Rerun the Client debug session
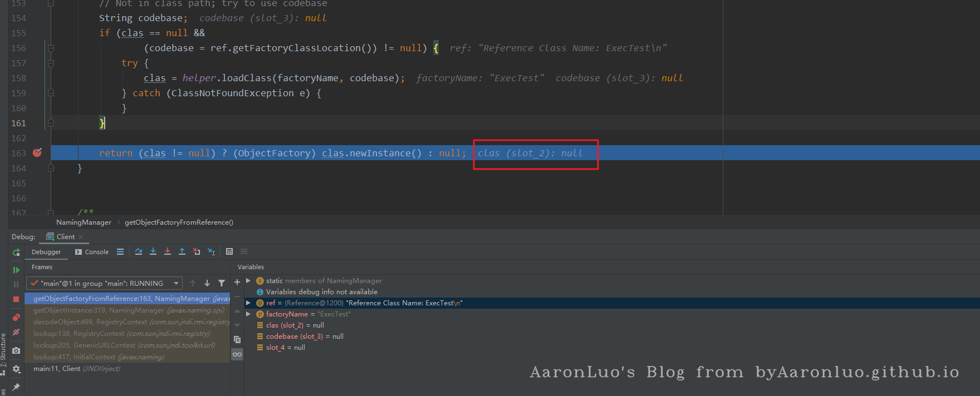 (x=16, y=253)
